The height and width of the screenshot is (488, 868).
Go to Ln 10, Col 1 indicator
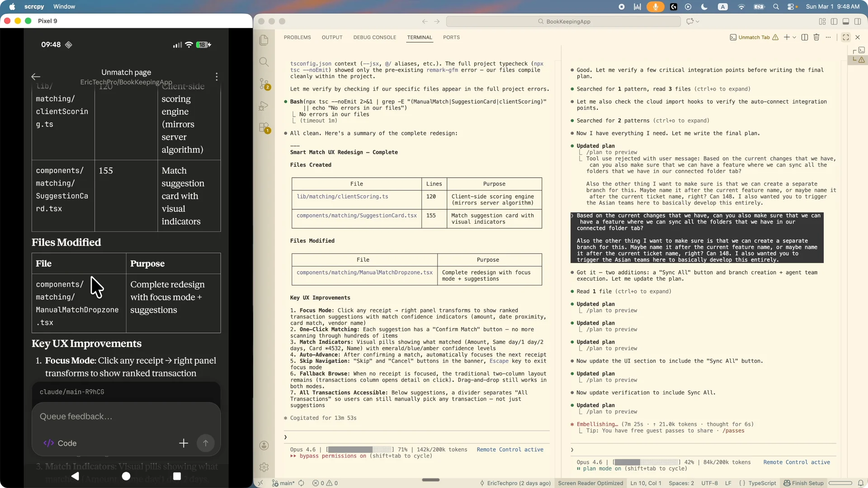pyautogui.click(x=646, y=483)
